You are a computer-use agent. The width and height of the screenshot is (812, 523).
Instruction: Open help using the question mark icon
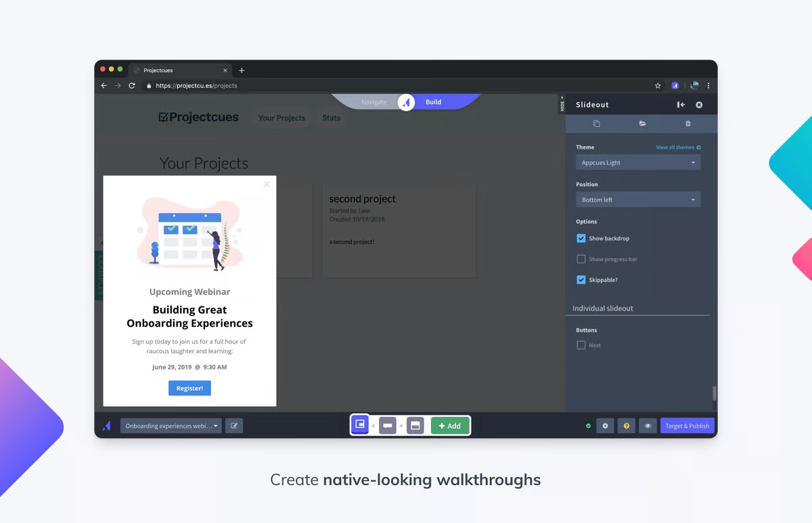pyautogui.click(x=626, y=426)
